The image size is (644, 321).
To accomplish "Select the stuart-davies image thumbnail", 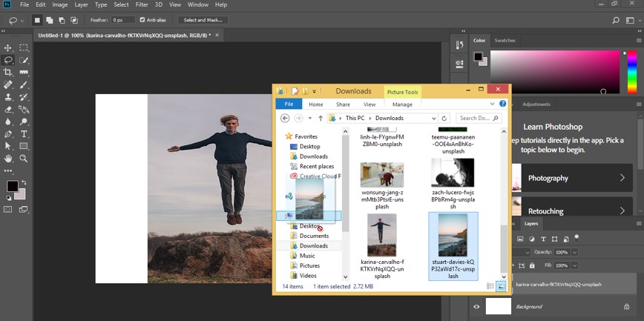I will [x=453, y=235].
